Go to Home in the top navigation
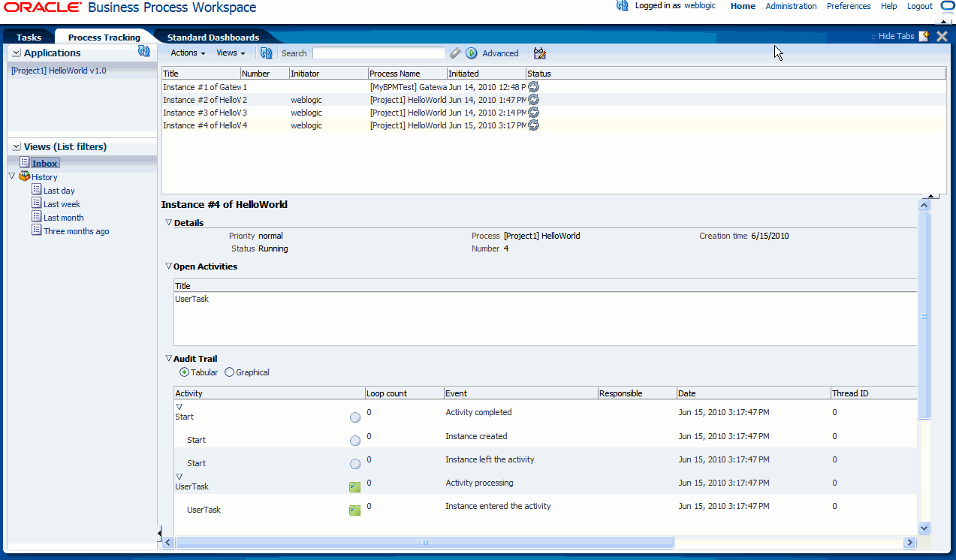The width and height of the screenshot is (956, 560). [x=743, y=6]
